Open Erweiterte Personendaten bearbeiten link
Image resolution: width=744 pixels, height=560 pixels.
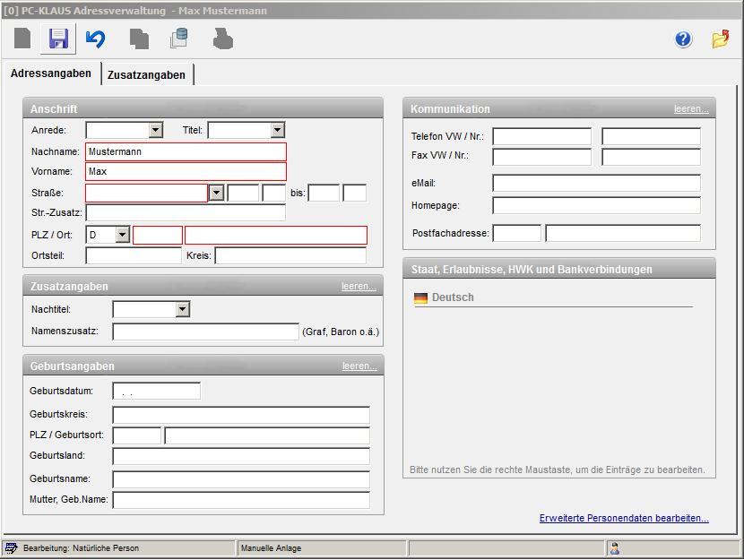623,519
